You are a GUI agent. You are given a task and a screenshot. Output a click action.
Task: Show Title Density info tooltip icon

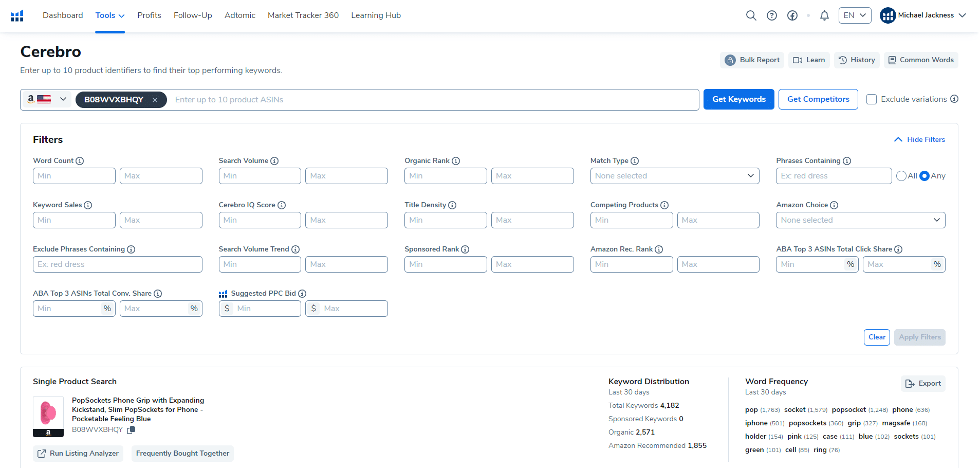click(452, 205)
